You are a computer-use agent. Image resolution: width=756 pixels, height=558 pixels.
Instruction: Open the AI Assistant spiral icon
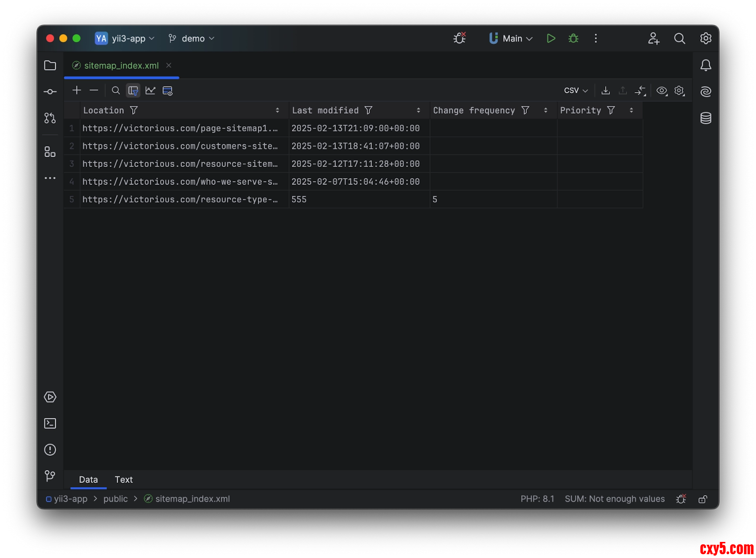705,92
